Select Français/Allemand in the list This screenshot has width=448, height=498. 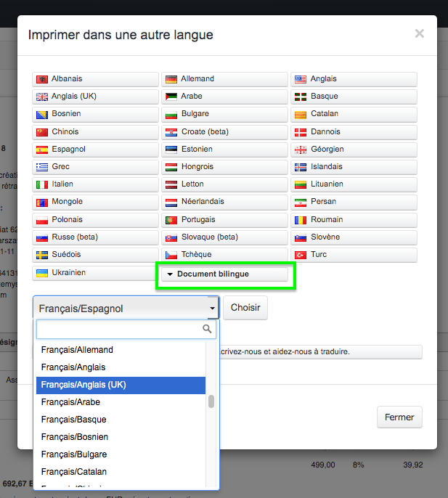[x=121, y=350]
